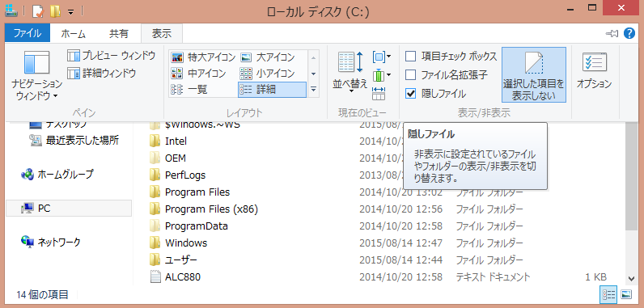Expand the layout gallery more options

[x=314, y=89]
